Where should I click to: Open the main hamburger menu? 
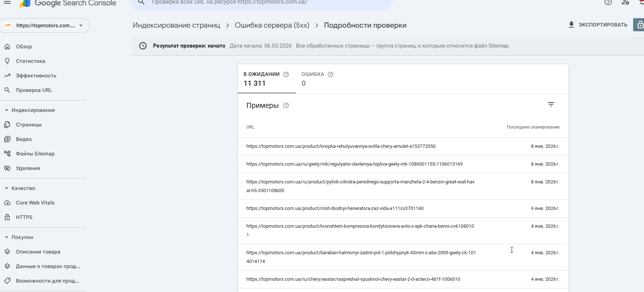(7, 2)
